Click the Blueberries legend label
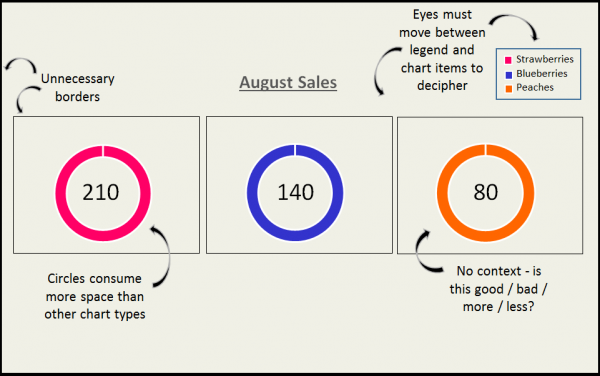 (x=542, y=73)
